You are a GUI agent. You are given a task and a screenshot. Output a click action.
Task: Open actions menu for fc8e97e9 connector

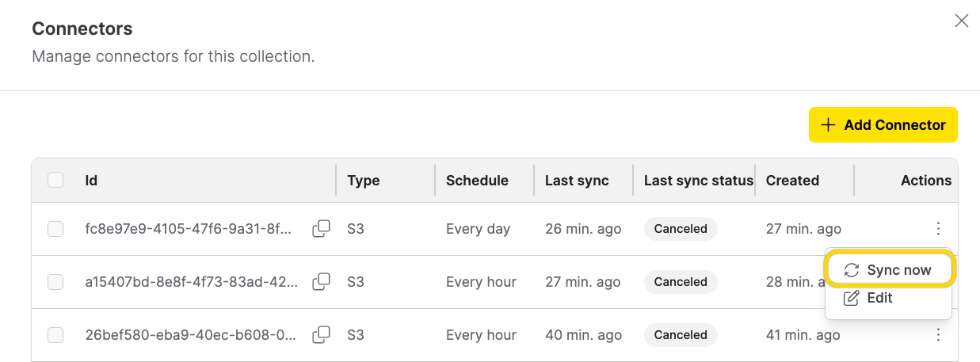click(x=938, y=229)
